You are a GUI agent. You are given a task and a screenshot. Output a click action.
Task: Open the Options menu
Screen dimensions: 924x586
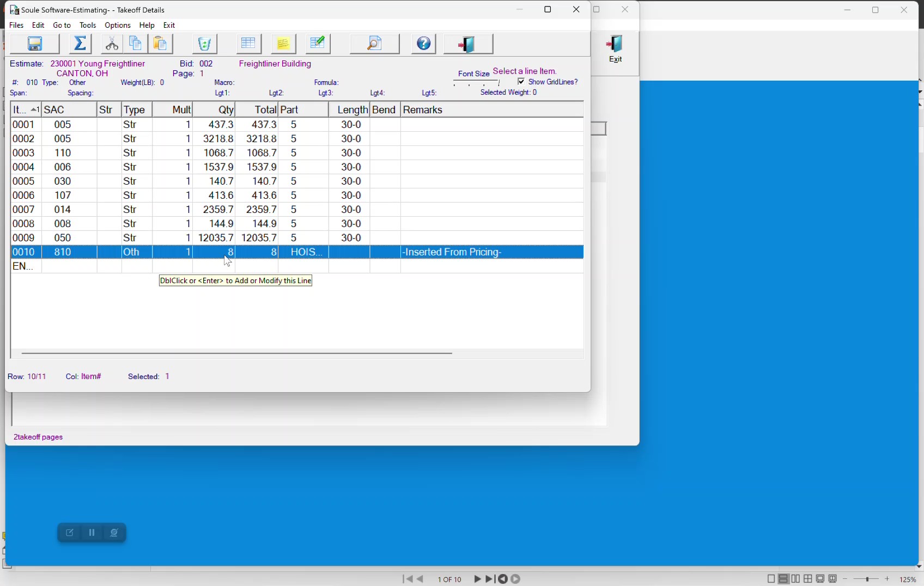click(118, 26)
